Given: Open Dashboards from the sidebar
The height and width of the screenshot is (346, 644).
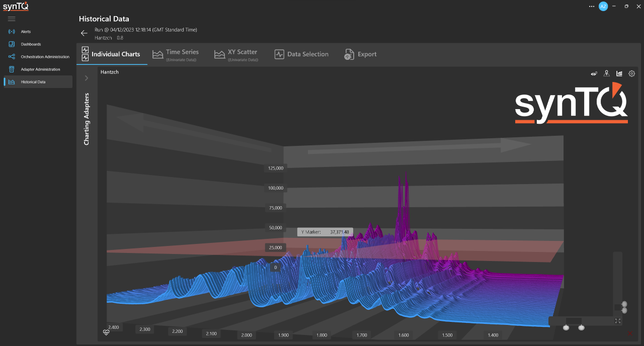Looking at the screenshot, I should coord(31,44).
